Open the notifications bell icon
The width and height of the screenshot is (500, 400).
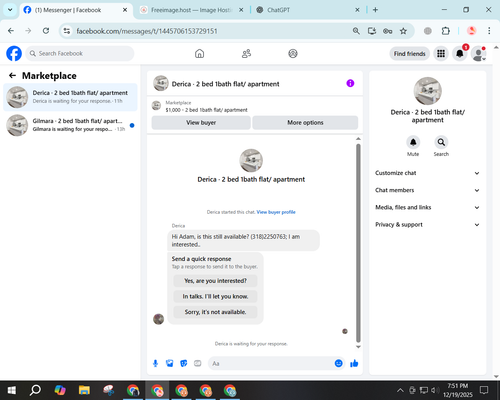coord(460,53)
